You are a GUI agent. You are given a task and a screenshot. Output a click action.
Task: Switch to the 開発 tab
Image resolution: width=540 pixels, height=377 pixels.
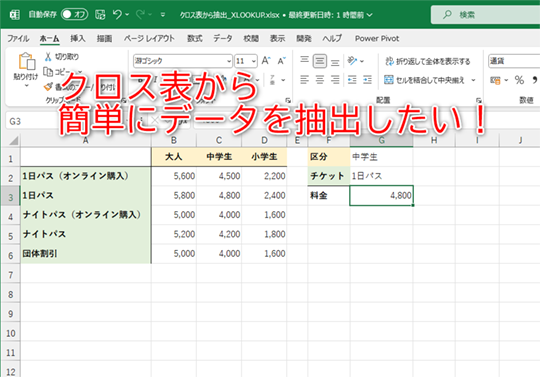coord(304,38)
